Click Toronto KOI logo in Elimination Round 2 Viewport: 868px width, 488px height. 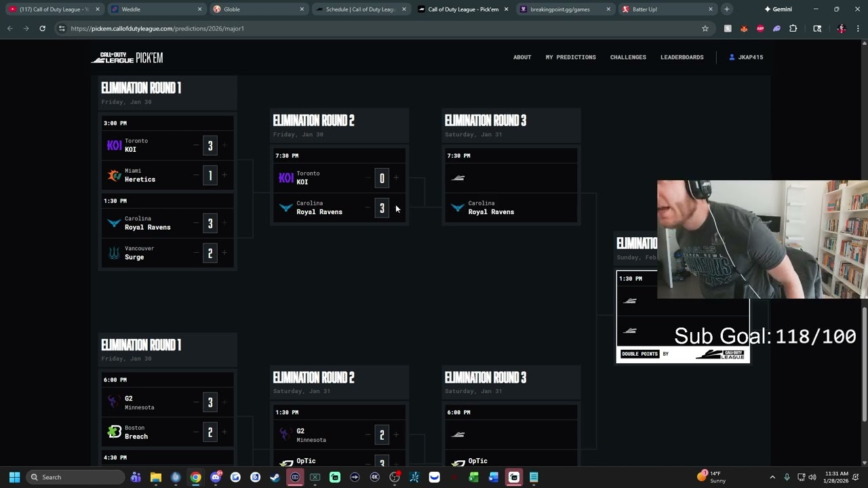tap(286, 178)
